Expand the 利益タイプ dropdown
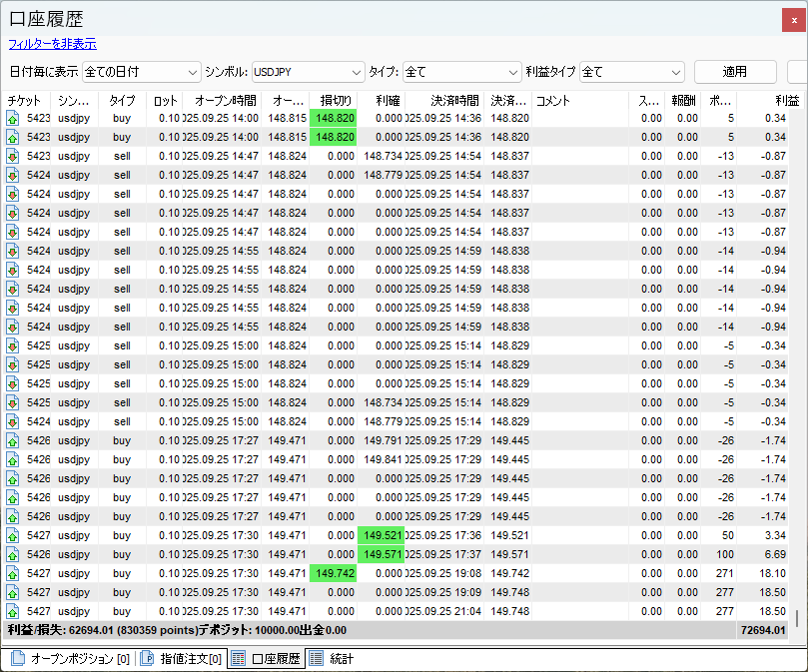808x672 pixels. point(631,72)
